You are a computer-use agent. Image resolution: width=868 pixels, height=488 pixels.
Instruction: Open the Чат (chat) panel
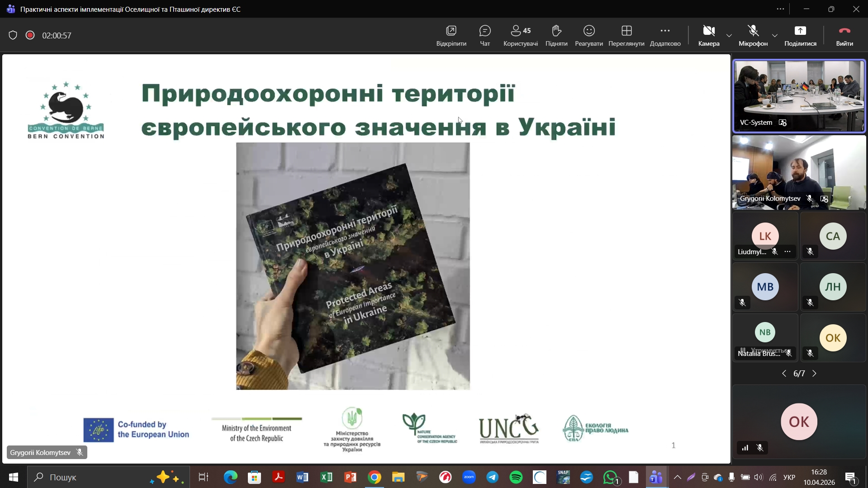[x=484, y=36]
